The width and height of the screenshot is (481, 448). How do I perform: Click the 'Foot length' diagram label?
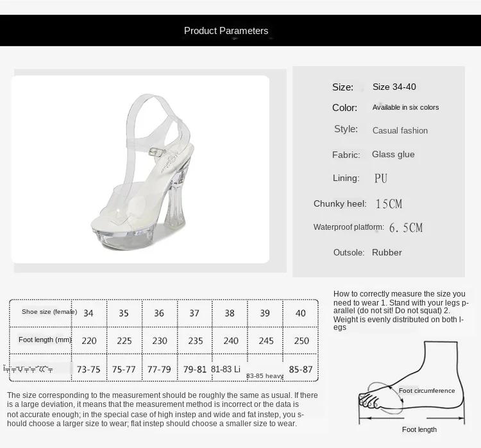pyautogui.click(x=419, y=429)
